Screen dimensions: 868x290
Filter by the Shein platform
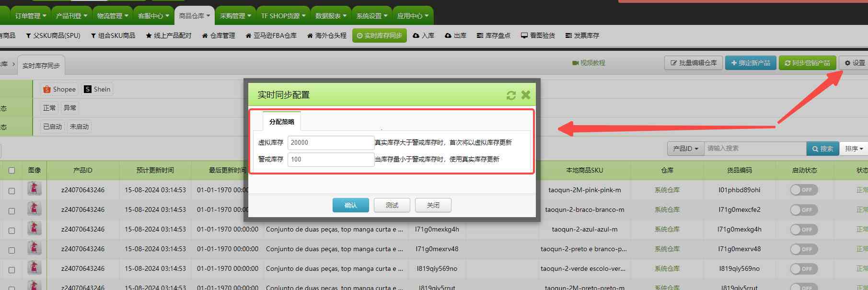tap(97, 89)
